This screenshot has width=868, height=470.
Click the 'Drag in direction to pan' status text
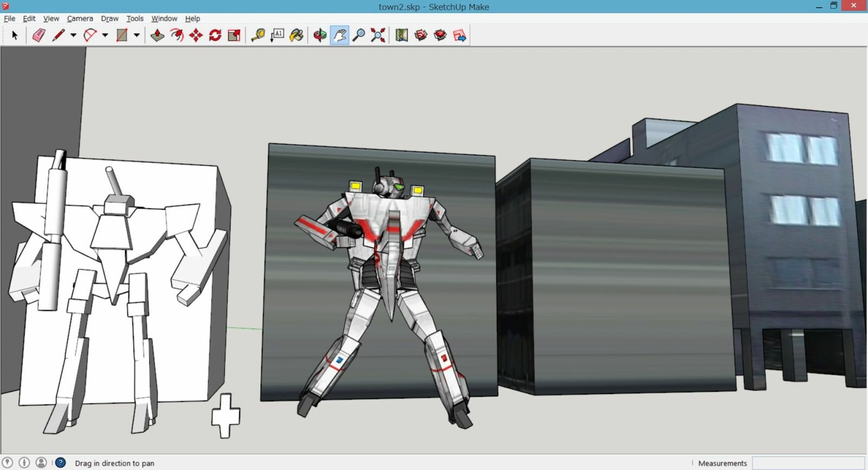coord(114,463)
